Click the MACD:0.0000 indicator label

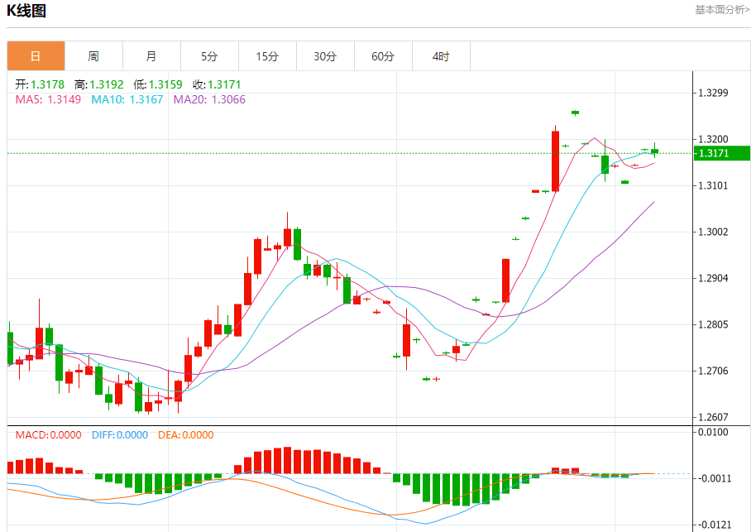pos(48,435)
